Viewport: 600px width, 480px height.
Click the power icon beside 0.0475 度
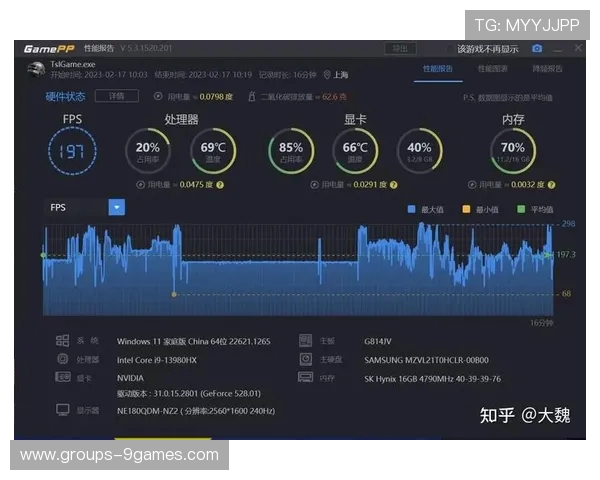[140, 185]
